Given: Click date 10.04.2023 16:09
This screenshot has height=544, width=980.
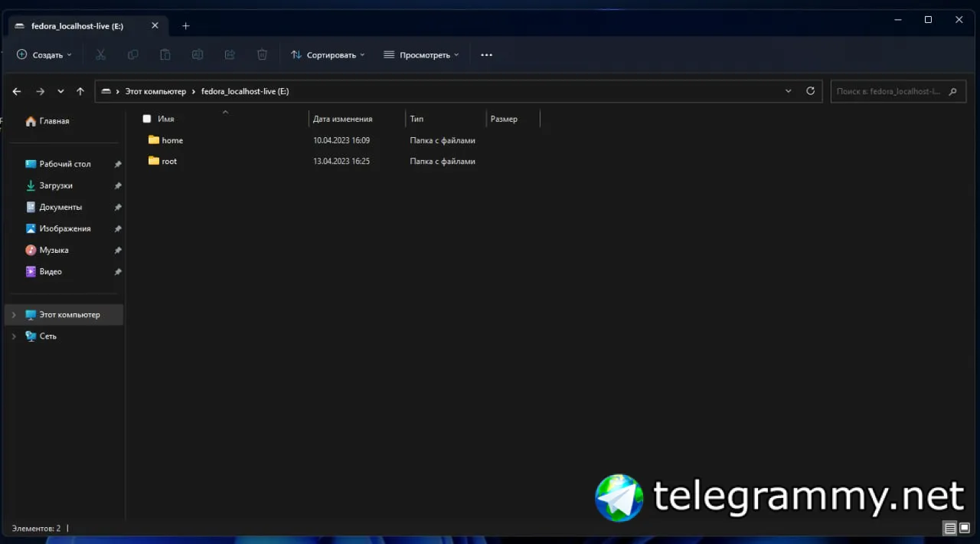Looking at the screenshot, I should pyautogui.click(x=341, y=140).
